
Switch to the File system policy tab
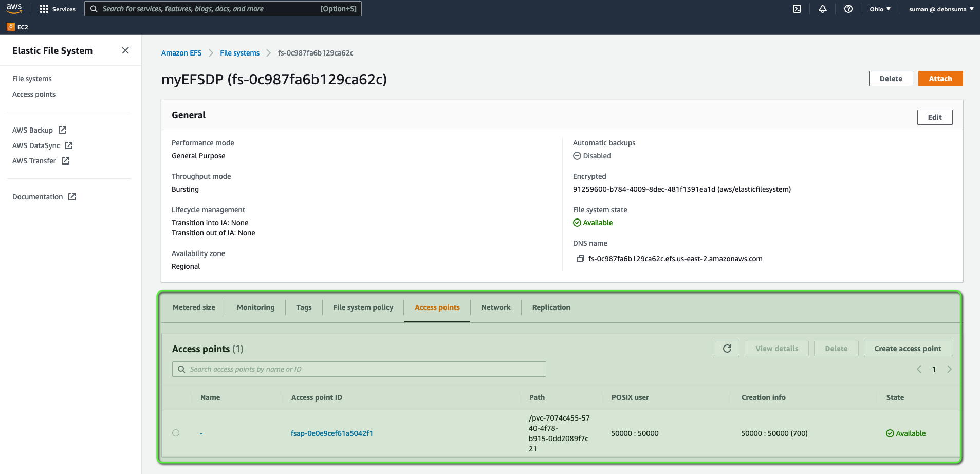(363, 307)
